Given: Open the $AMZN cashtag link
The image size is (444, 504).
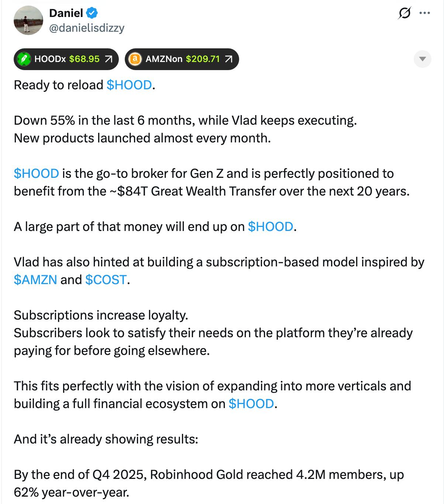Looking at the screenshot, I should 35,280.
